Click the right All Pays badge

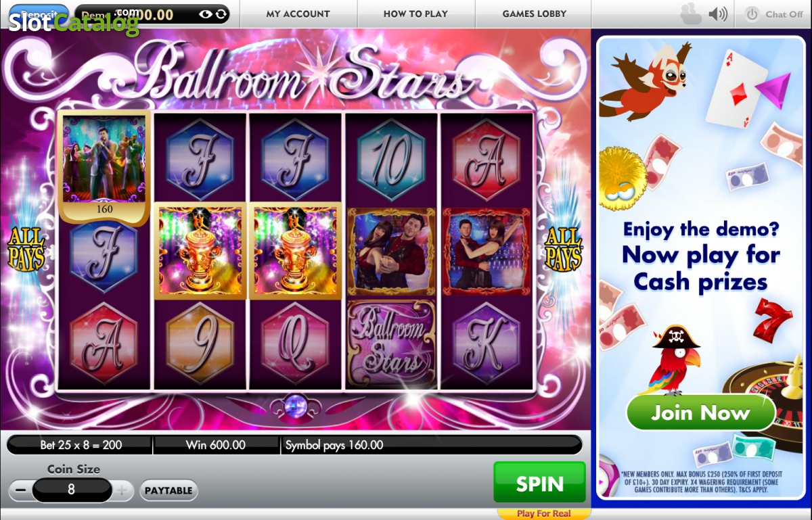pos(564,249)
